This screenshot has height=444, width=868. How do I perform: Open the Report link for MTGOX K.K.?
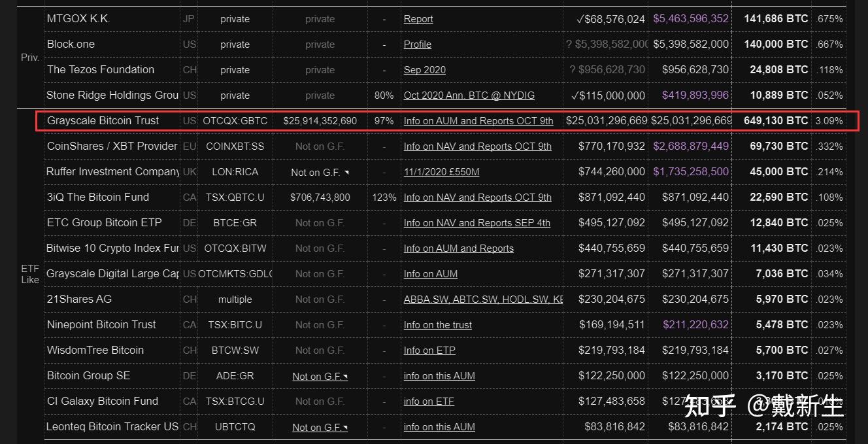click(418, 19)
